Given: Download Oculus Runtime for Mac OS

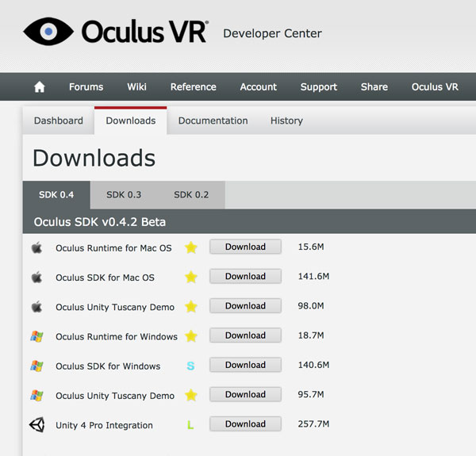Looking at the screenshot, I should point(245,247).
